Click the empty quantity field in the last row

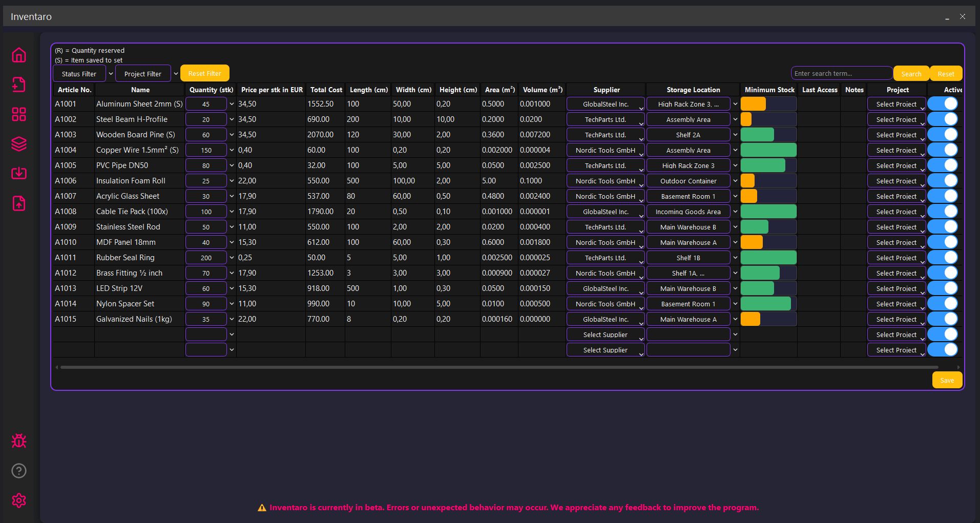[206, 350]
